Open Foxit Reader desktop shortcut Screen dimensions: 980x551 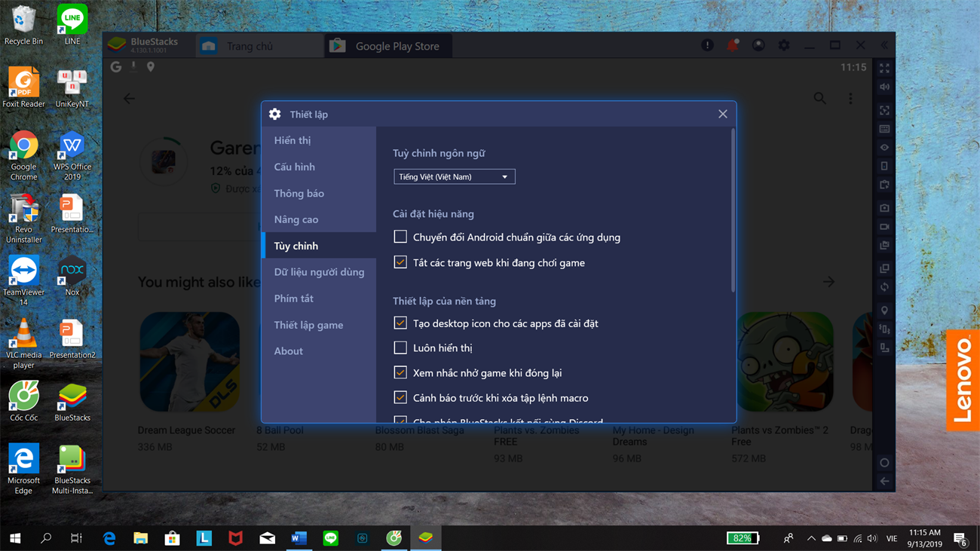click(x=23, y=87)
